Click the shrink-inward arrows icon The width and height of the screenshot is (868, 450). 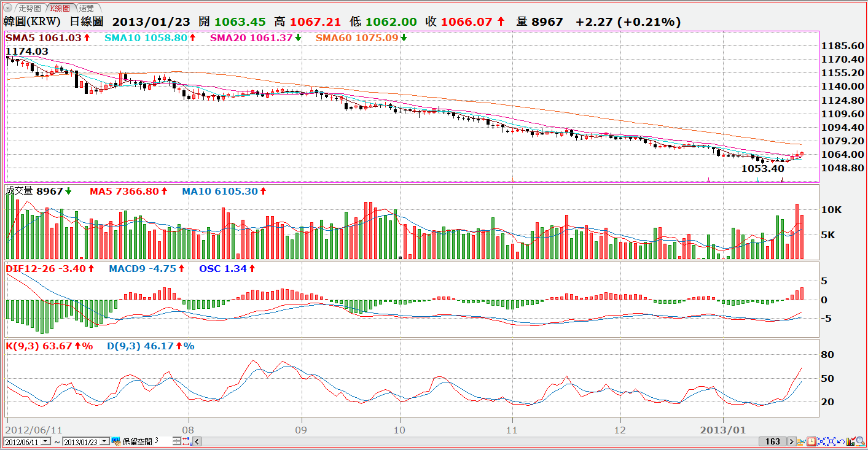coord(821,441)
